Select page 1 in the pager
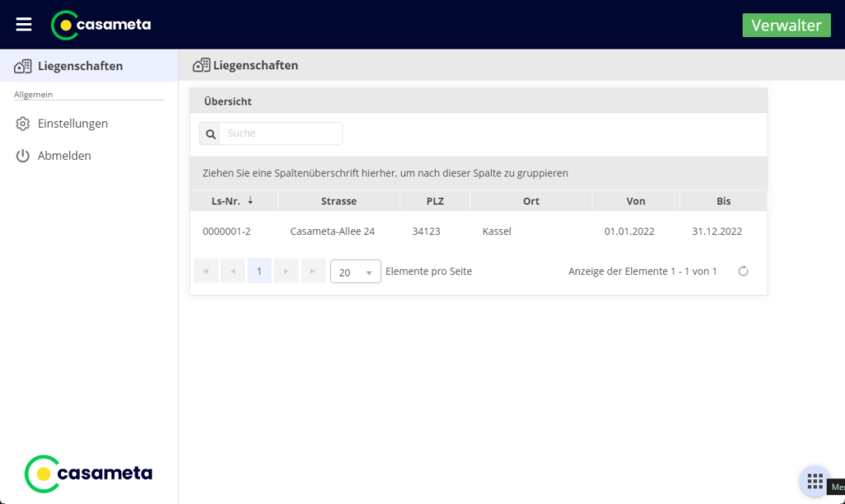This screenshot has height=504, width=845. (259, 271)
